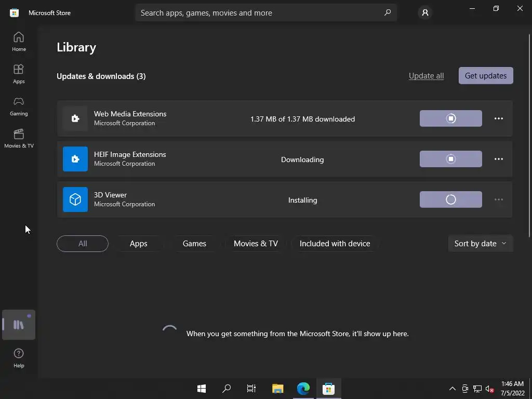Open more options for HEIF Image Extensions
The image size is (532, 399).
[x=498, y=159]
